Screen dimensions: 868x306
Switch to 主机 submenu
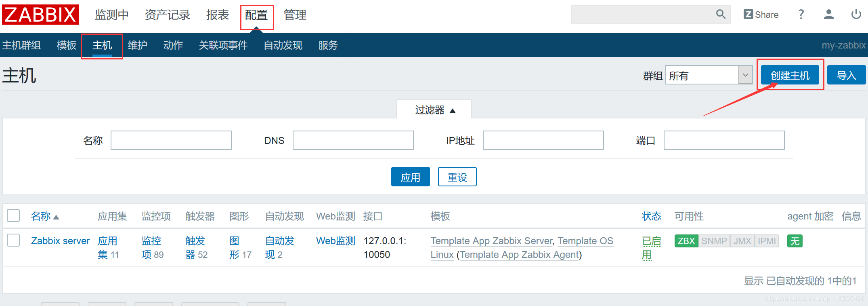102,45
